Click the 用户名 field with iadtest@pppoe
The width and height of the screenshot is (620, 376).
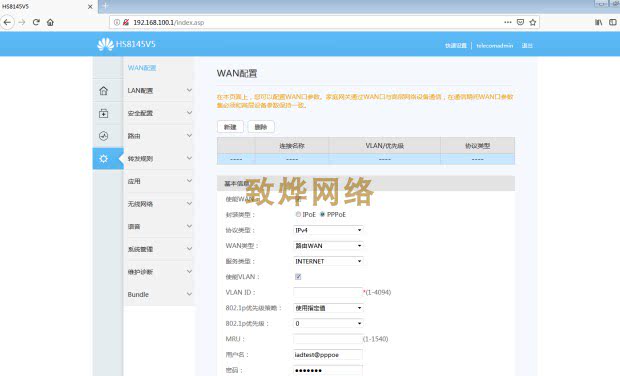coord(328,355)
